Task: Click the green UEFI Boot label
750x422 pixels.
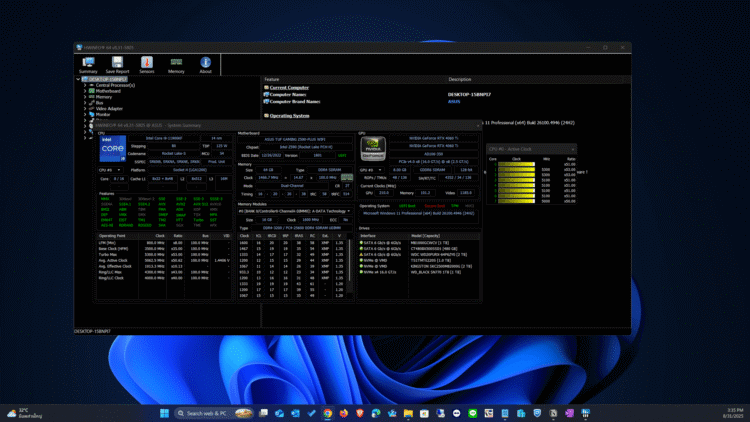Action: 408,206
